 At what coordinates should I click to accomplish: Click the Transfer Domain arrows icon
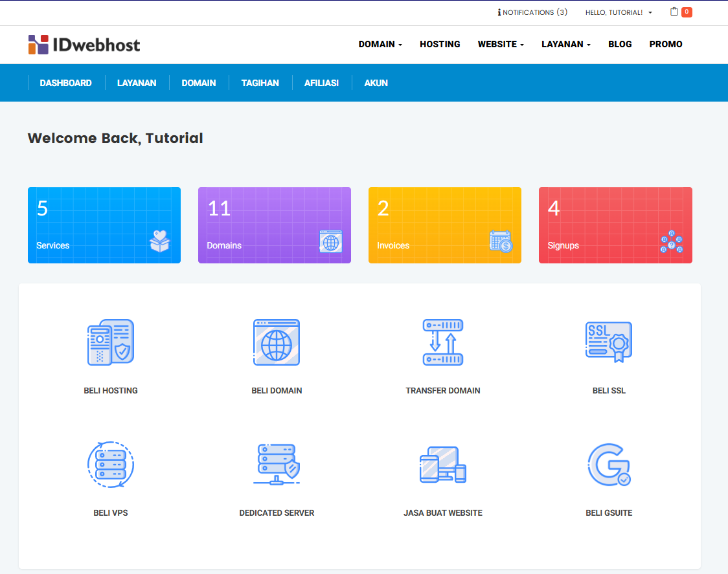pyautogui.click(x=443, y=342)
